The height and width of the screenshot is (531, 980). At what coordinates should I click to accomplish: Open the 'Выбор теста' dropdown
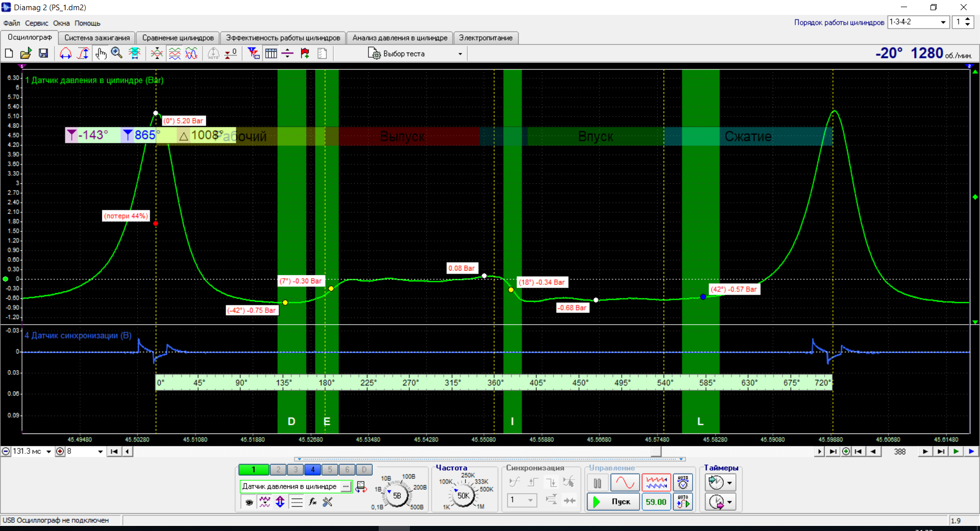coord(415,54)
